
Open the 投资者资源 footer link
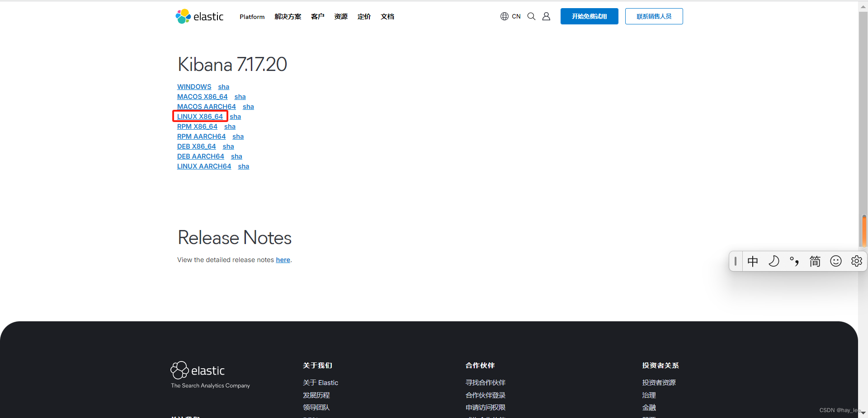pyautogui.click(x=659, y=383)
